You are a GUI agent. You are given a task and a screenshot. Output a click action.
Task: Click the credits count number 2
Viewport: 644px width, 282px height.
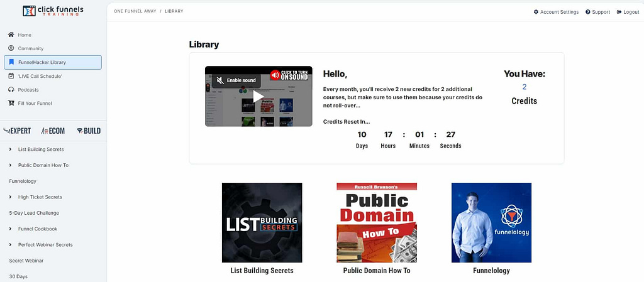pos(525,87)
